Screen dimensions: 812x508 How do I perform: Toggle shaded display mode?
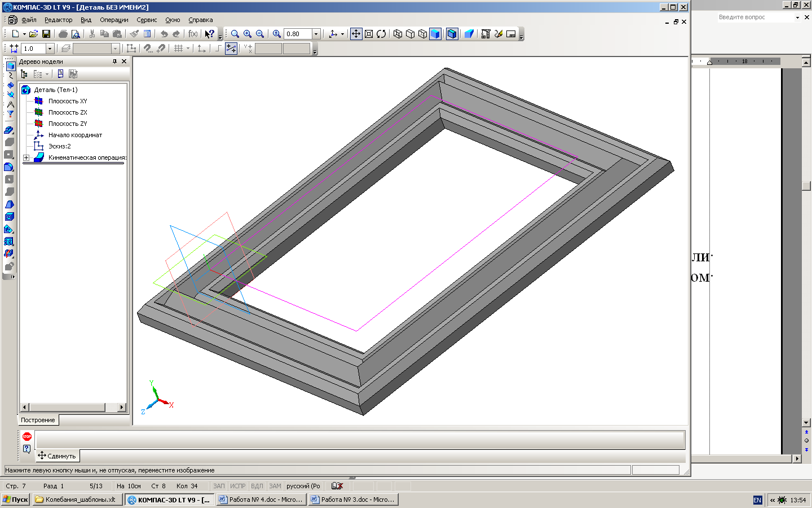click(x=435, y=34)
